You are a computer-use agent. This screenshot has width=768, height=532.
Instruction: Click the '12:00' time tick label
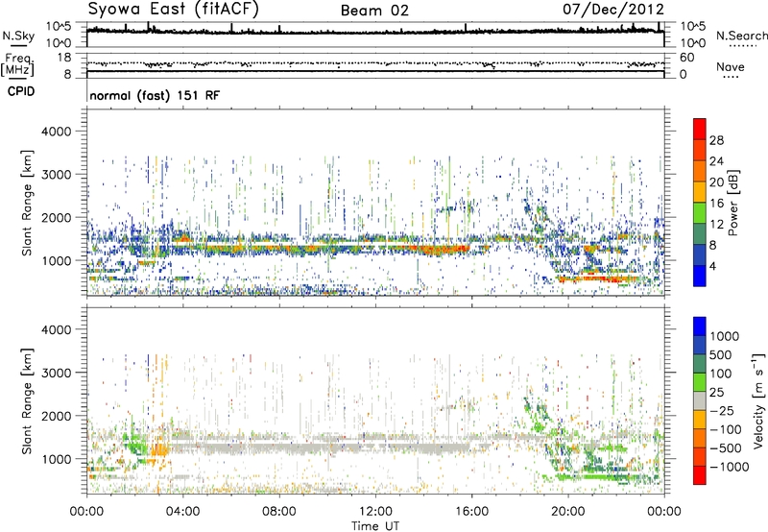pos(375,512)
